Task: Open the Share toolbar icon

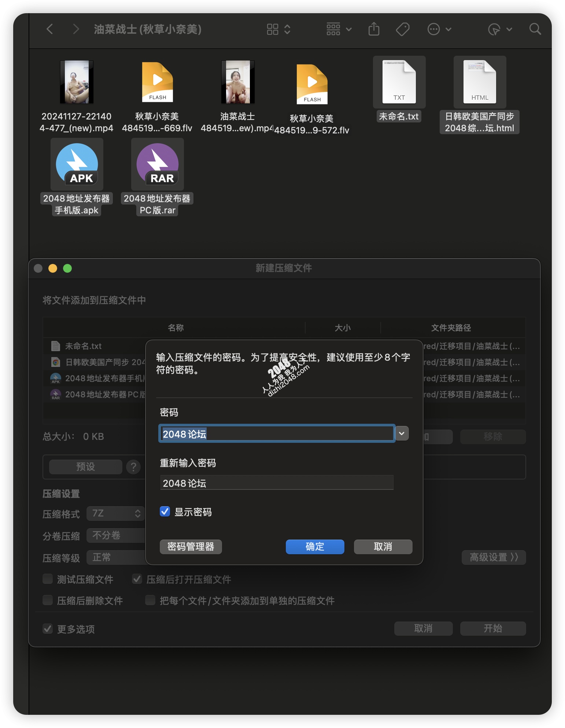Action: coord(373,29)
